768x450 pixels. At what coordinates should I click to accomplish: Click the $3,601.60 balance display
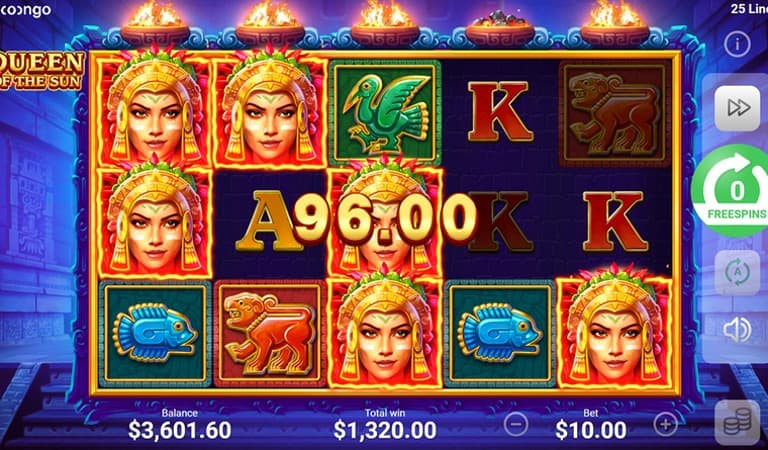[180, 430]
